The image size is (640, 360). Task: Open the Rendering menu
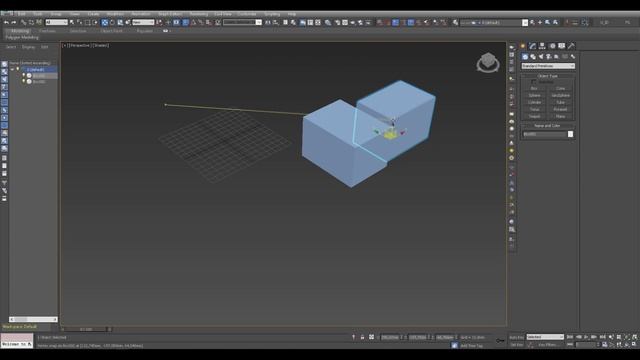point(199,14)
